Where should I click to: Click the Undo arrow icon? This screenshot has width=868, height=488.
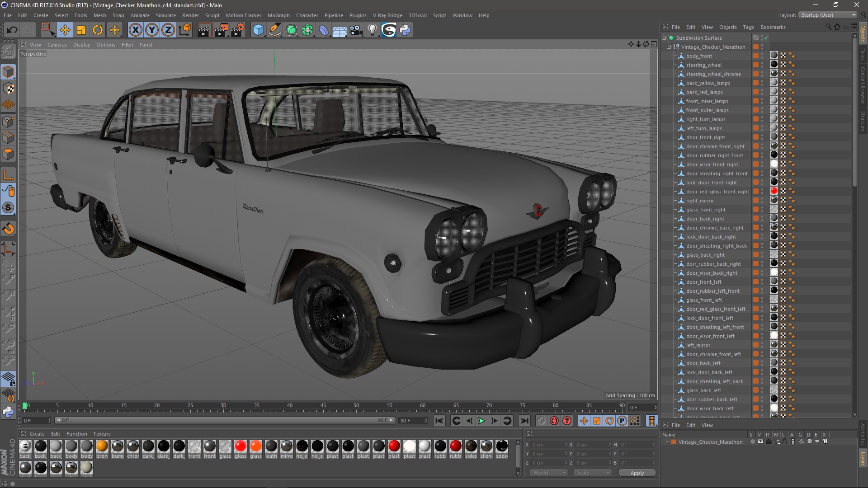click(x=12, y=30)
